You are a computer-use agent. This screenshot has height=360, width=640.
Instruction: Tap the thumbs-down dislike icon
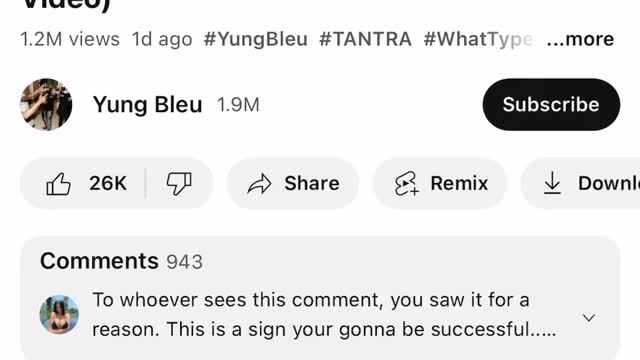(x=179, y=184)
